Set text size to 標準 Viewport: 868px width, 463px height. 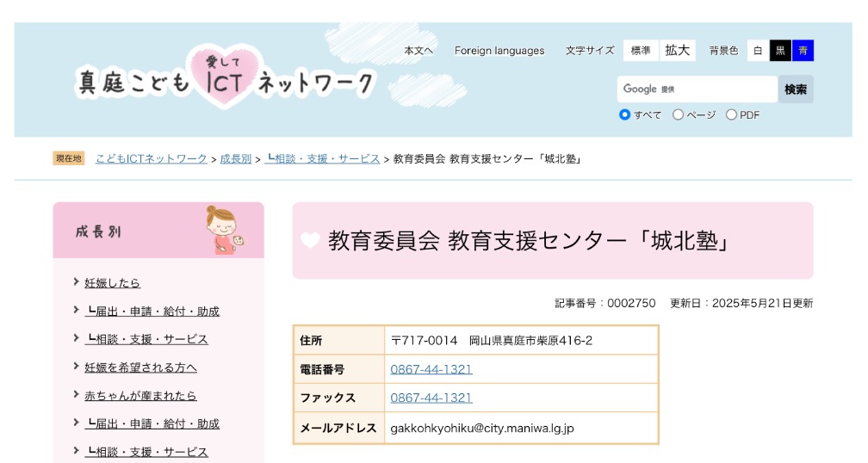point(641,50)
